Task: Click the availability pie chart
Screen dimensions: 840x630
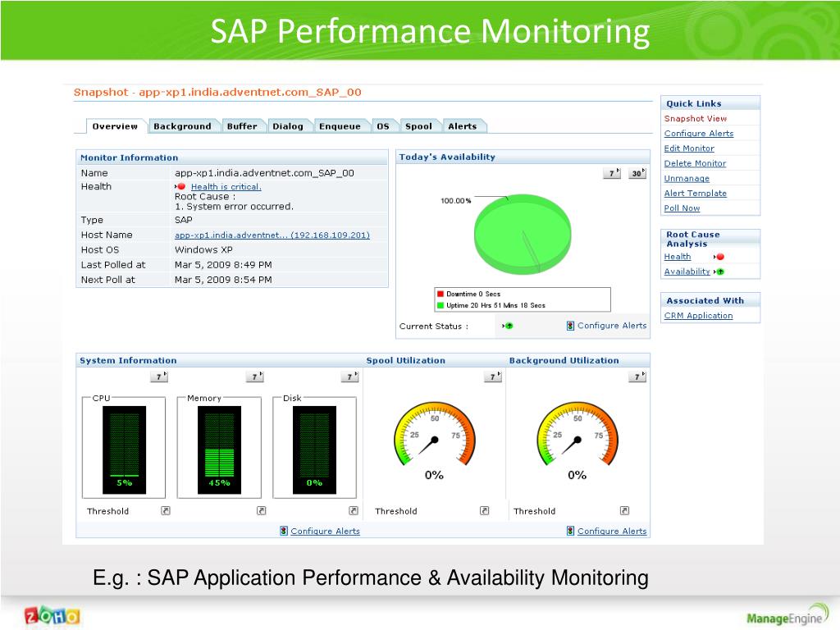Action: (523, 234)
